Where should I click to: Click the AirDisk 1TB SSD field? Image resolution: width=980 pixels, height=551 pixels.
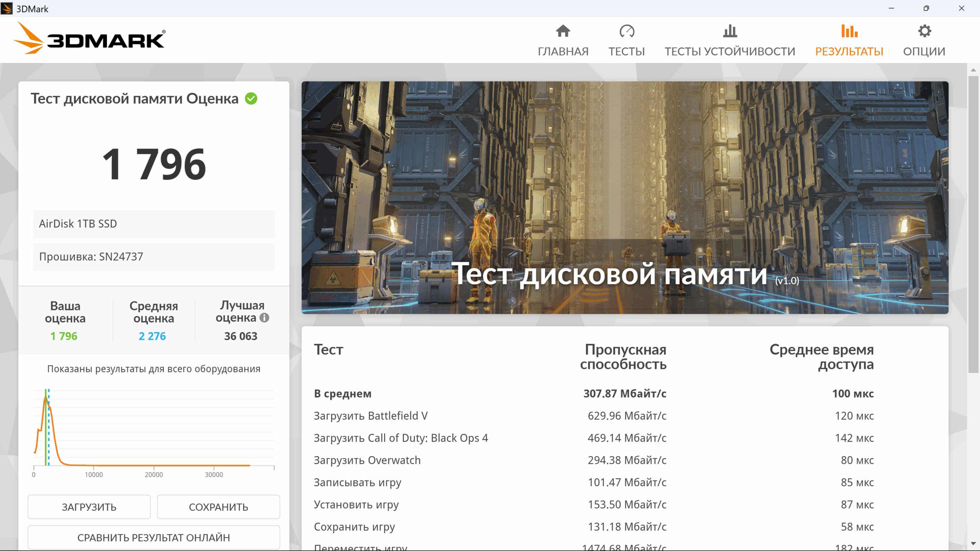click(x=154, y=224)
